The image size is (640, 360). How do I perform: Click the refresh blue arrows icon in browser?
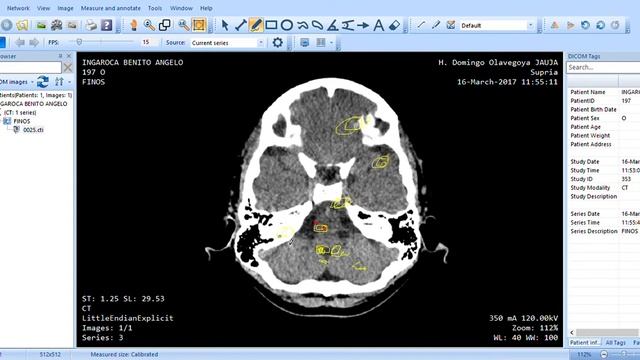click(42, 82)
